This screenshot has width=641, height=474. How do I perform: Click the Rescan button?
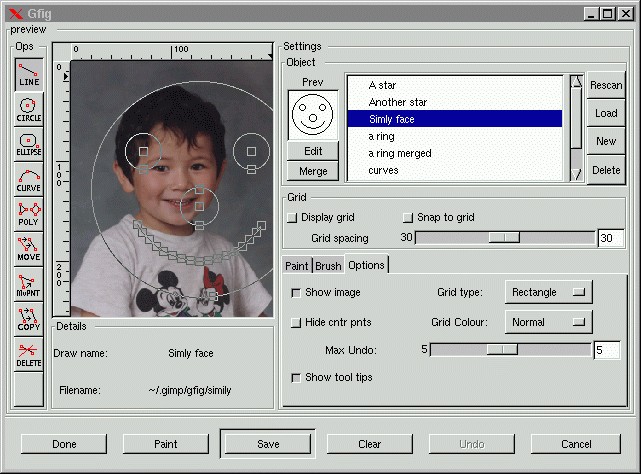(606, 86)
